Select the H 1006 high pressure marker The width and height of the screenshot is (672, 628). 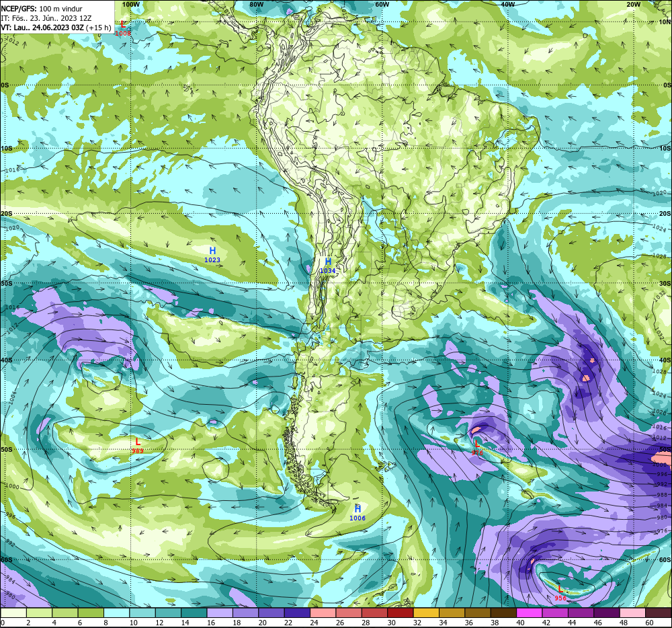[358, 512]
